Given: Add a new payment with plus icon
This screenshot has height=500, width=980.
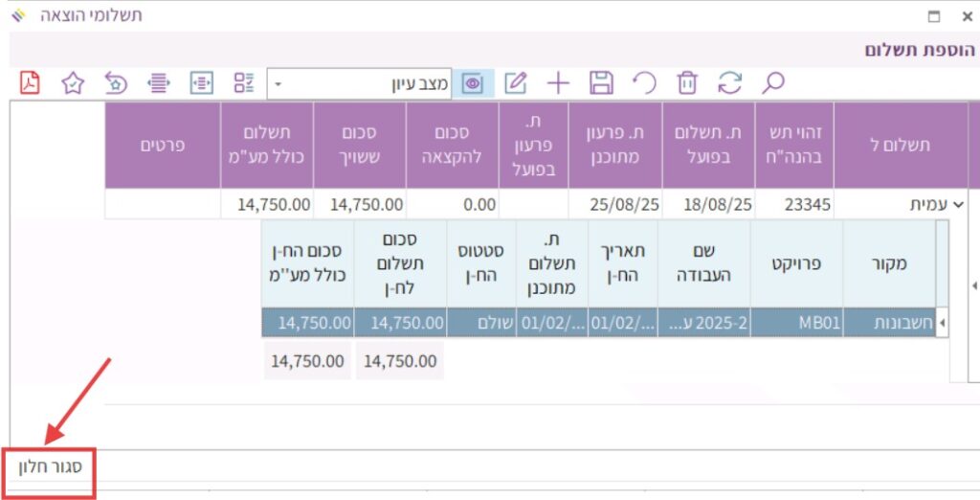Looking at the screenshot, I should [558, 83].
